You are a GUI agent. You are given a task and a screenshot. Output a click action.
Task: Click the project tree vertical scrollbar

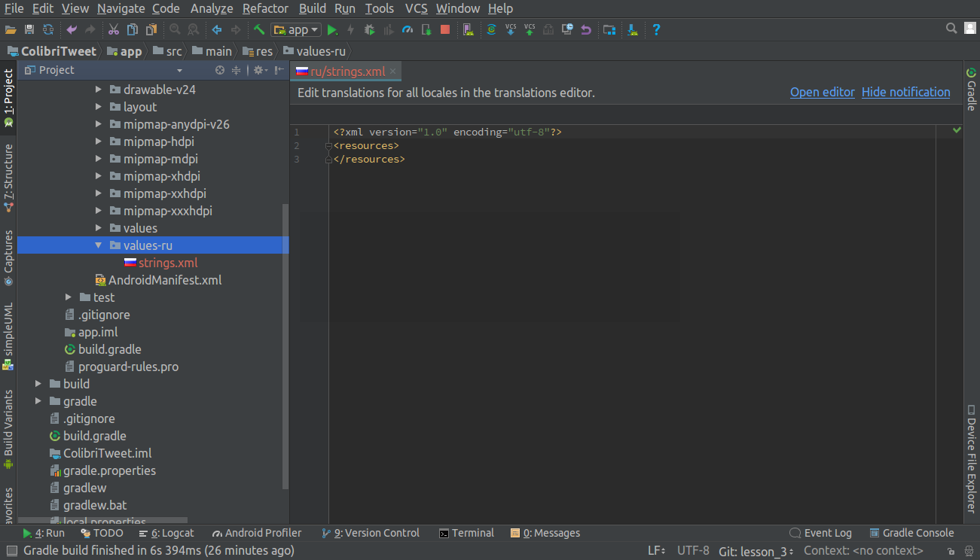pos(285,346)
